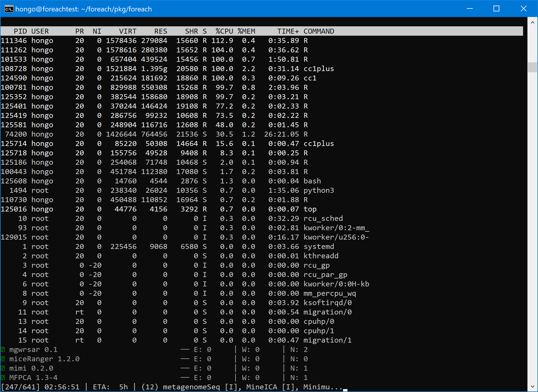Click metagenomeSeq [I] in status line
Viewport: 538px width, 392px height.
tap(200, 387)
